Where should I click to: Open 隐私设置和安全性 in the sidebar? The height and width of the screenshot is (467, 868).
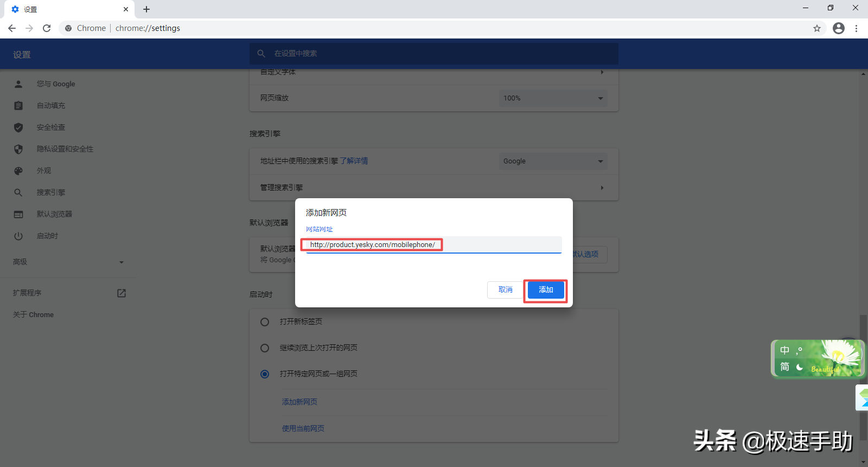[x=65, y=149]
